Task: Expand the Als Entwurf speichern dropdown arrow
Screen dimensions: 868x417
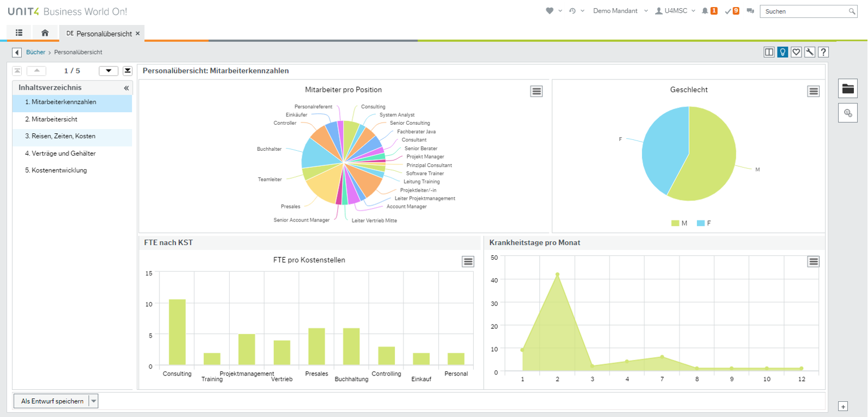Action: pos(94,401)
